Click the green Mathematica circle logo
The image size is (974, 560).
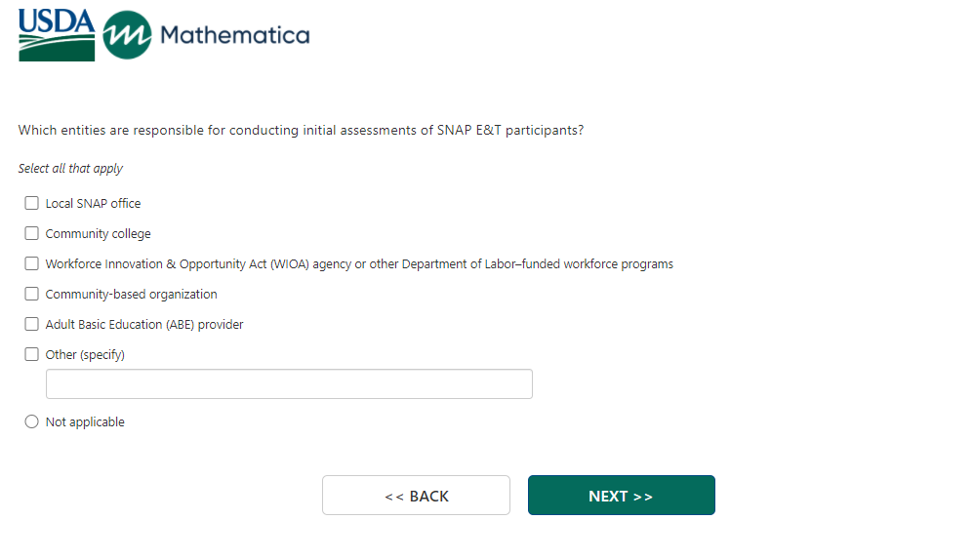[127, 35]
